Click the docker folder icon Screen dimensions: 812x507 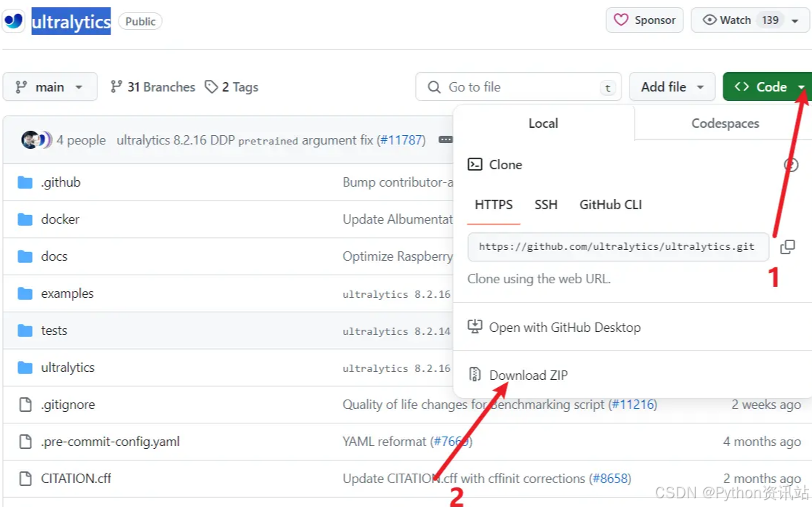click(x=25, y=219)
